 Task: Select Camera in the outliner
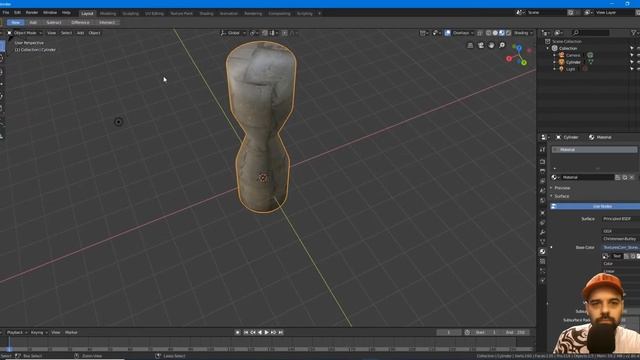[x=573, y=55]
